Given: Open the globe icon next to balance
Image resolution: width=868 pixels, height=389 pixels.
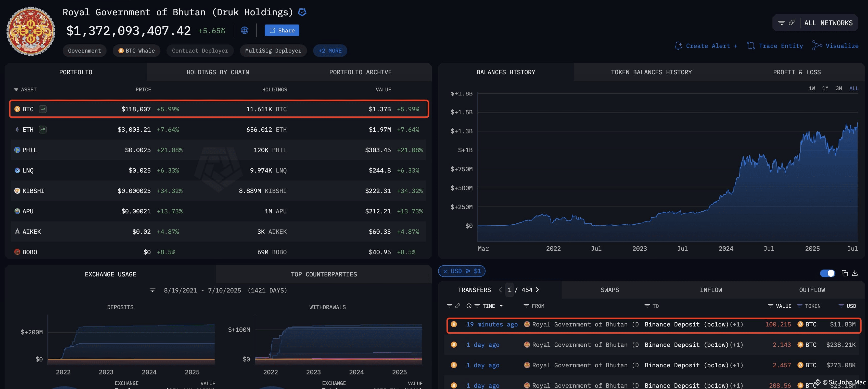Looking at the screenshot, I should pos(245,30).
